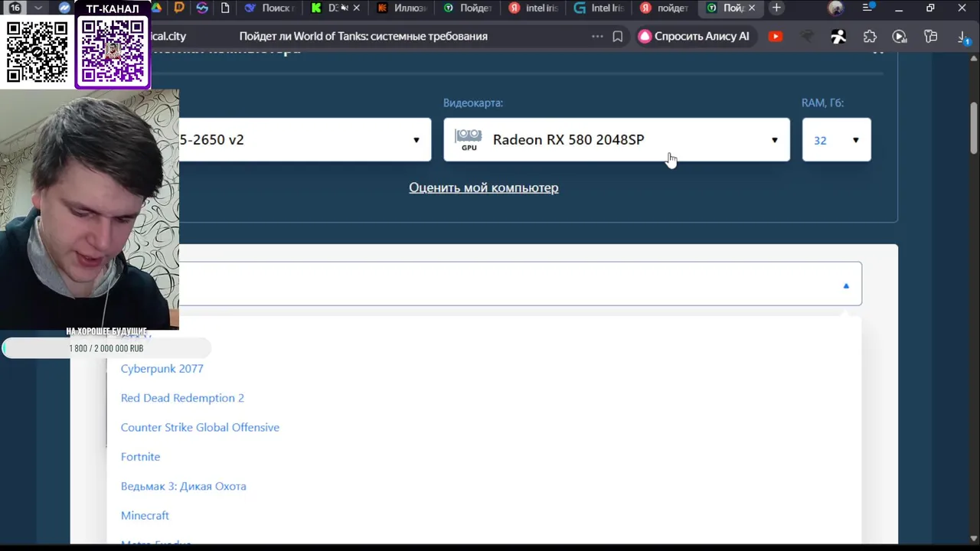Click the media playback control toolbar icon
This screenshot has height=551, width=980.
pyautogui.click(x=900, y=36)
